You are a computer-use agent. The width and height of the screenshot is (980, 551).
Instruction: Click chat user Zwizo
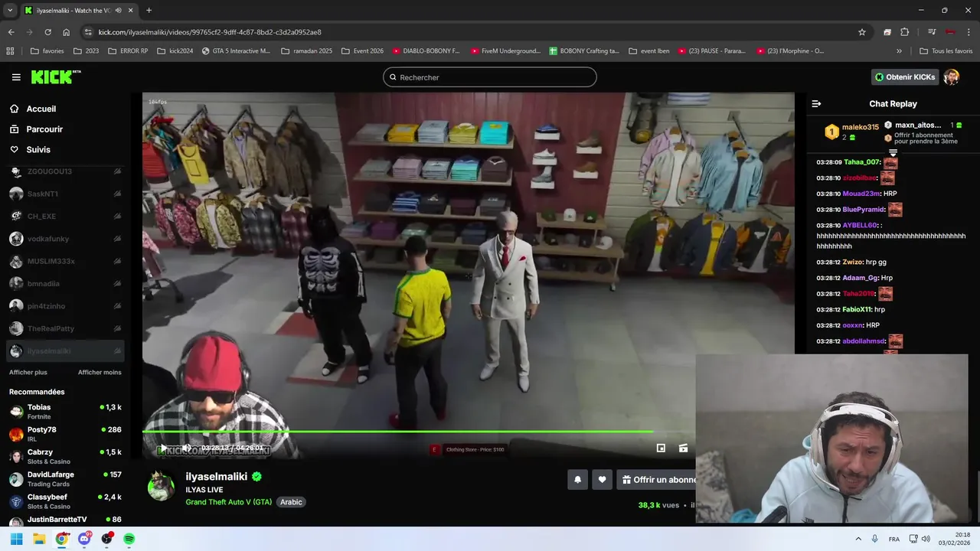852,262
